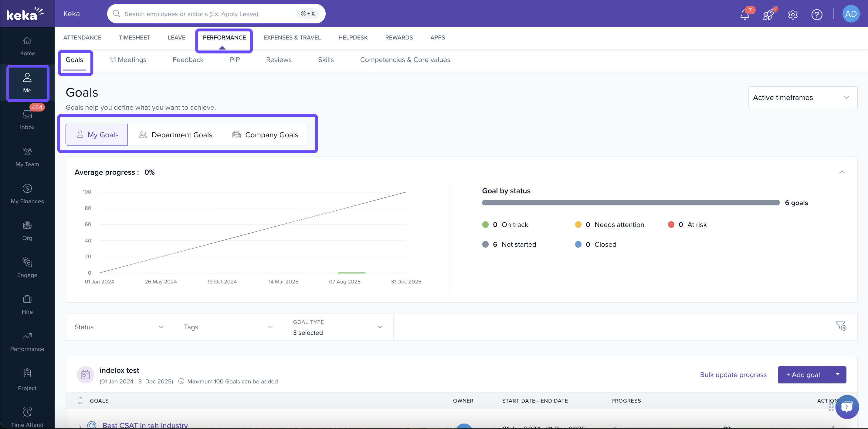
Task: Open the Active timeframes dropdown
Action: (x=802, y=97)
